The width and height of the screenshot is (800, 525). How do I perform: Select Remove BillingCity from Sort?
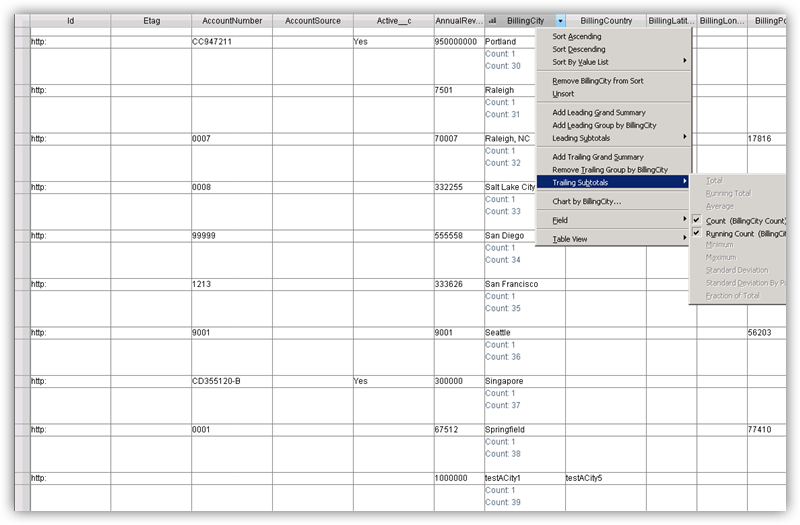point(598,80)
